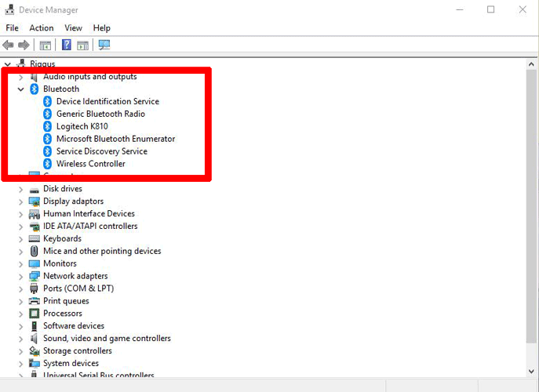Select Generic Bluetooth Radio label
Screen dimensions: 539x392
click(x=100, y=114)
